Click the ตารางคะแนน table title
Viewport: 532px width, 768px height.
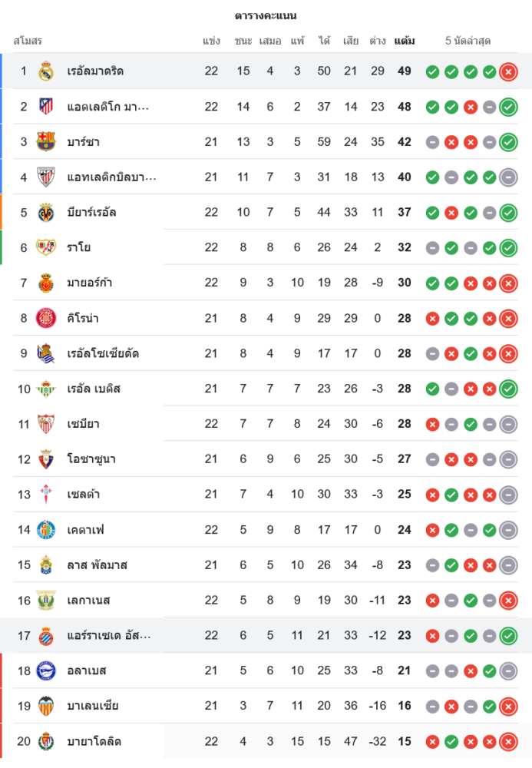(x=266, y=15)
